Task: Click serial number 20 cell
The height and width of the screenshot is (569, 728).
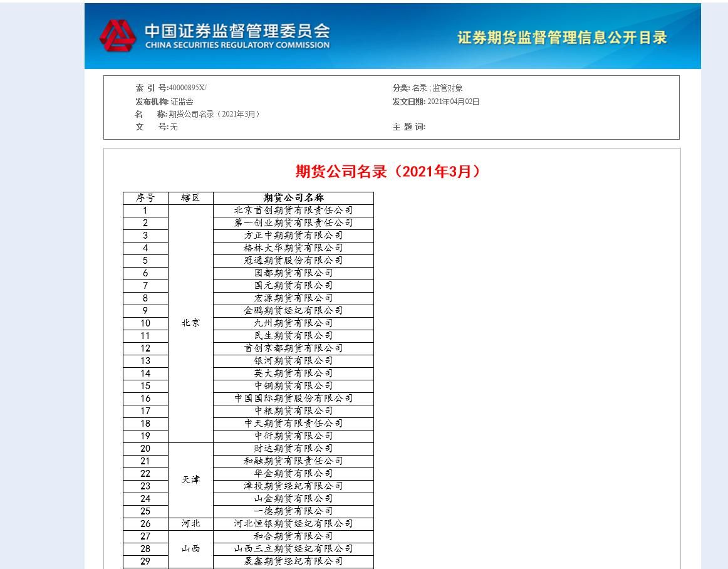Action: [x=145, y=449]
